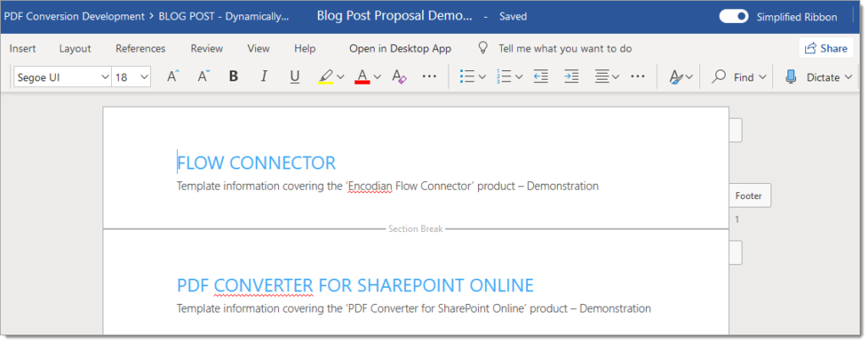Click the lightbulb Tell me icon
This screenshot has height=343, width=868.
(x=483, y=47)
